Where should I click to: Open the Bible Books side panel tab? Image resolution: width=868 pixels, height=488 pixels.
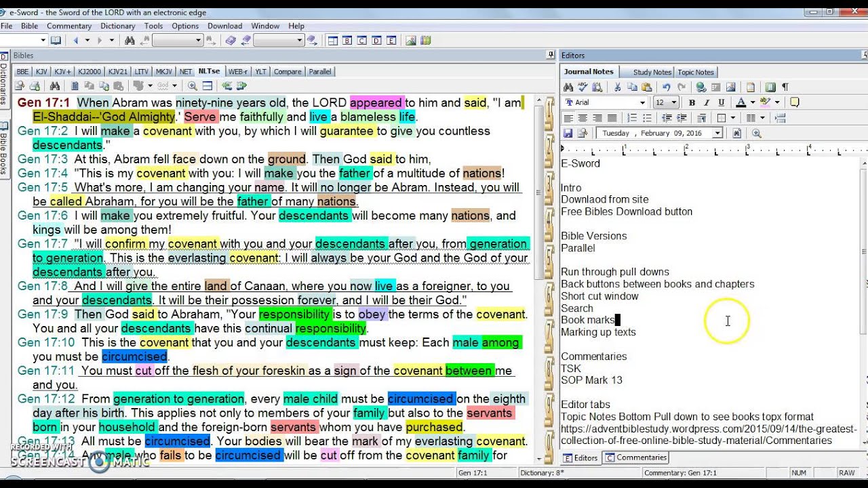tap(4, 148)
